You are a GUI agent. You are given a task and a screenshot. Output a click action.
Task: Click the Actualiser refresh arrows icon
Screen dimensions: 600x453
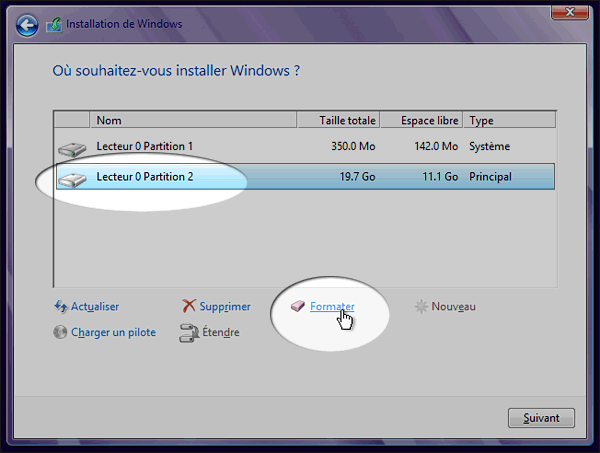(60, 306)
